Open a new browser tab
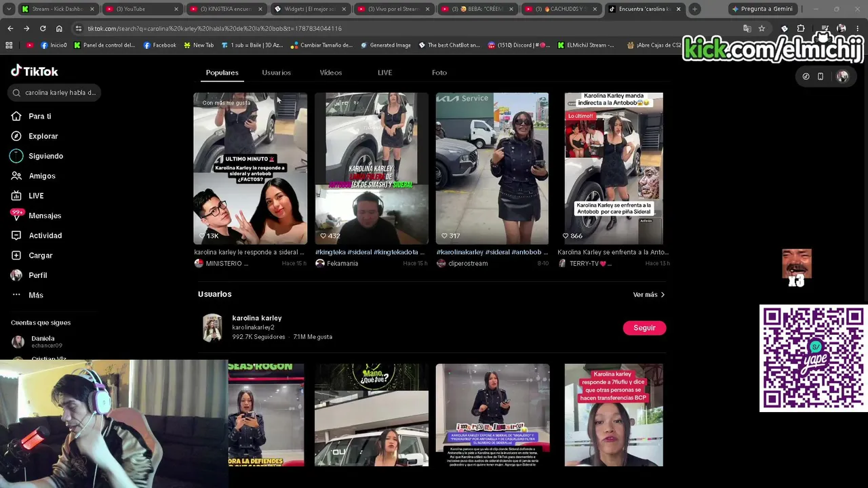Image resolution: width=868 pixels, height=488 pixels. [694, 9]
